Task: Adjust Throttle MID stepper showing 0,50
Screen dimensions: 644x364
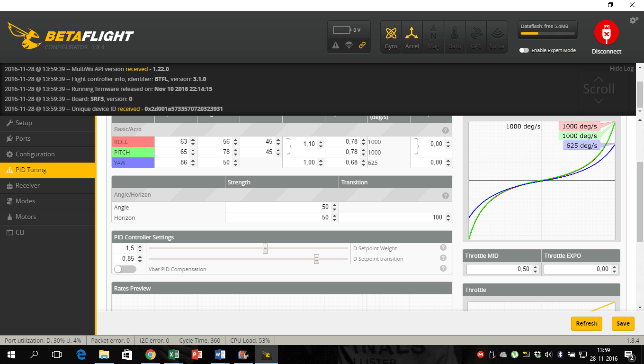Action: coord(536,269)
